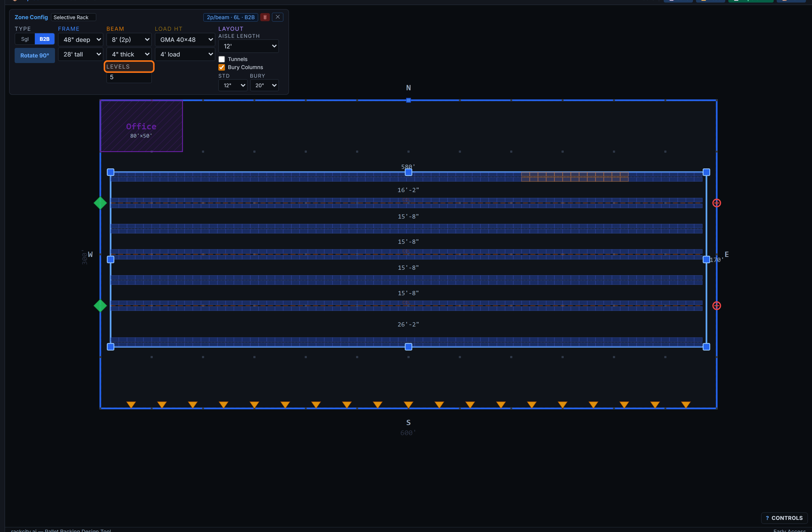Select the upper green diamond marker on west wall
812x532 pixels.
(100, 203)
